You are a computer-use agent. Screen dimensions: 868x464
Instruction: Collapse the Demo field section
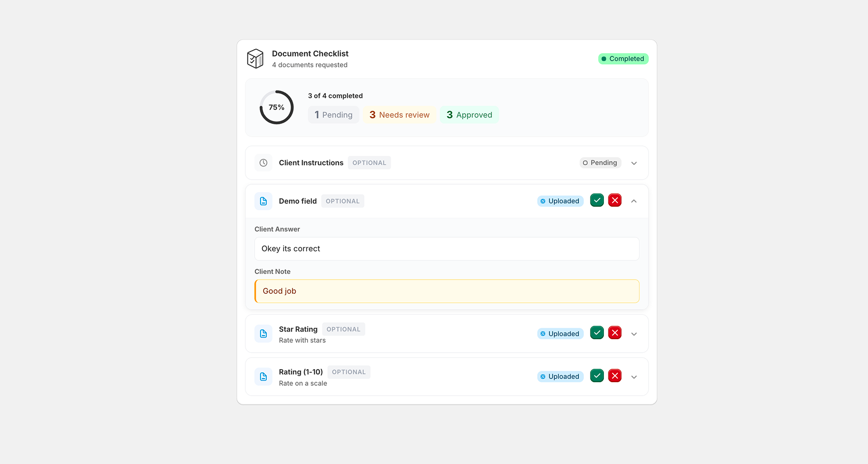[634, 201]
